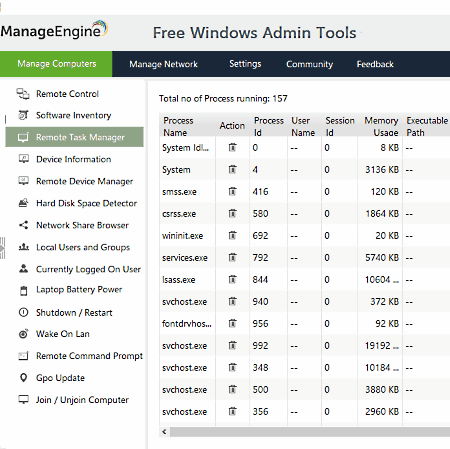Click the Remote Control sidebar icon
Screen dimensions: 450x449
23,94
